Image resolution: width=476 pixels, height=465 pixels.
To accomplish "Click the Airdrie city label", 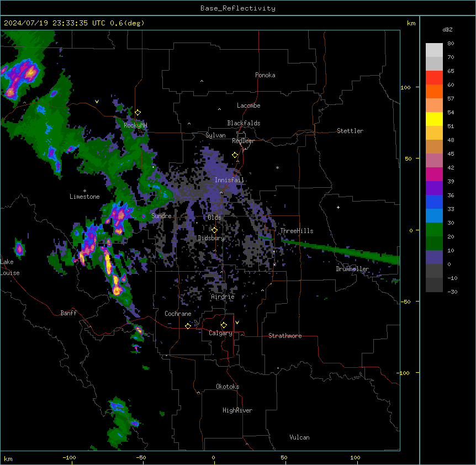I will pos(223,297).
